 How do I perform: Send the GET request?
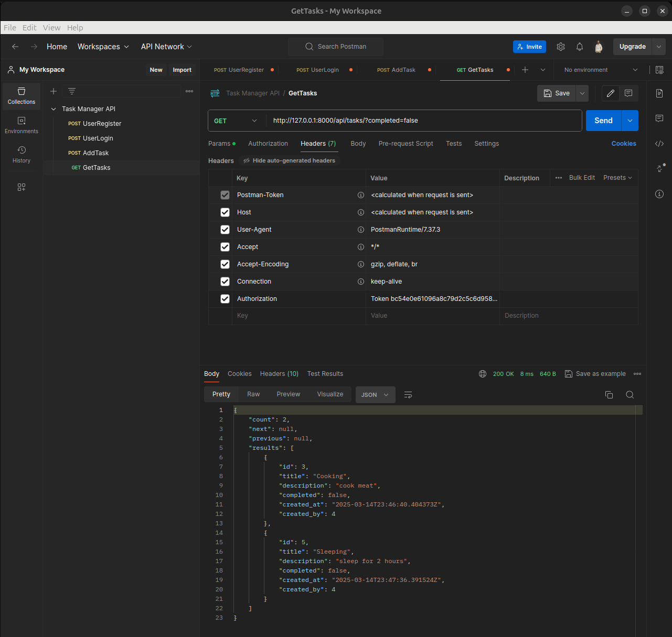[x=603, y=121]
